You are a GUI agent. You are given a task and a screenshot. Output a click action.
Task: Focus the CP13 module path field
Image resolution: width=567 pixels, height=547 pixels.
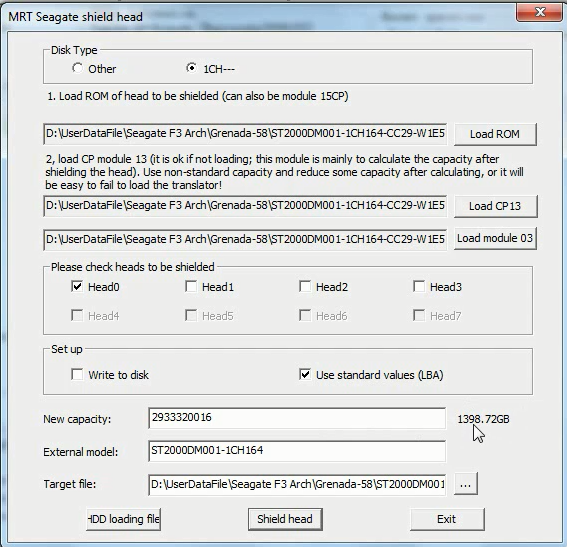[x=245, y=206]
